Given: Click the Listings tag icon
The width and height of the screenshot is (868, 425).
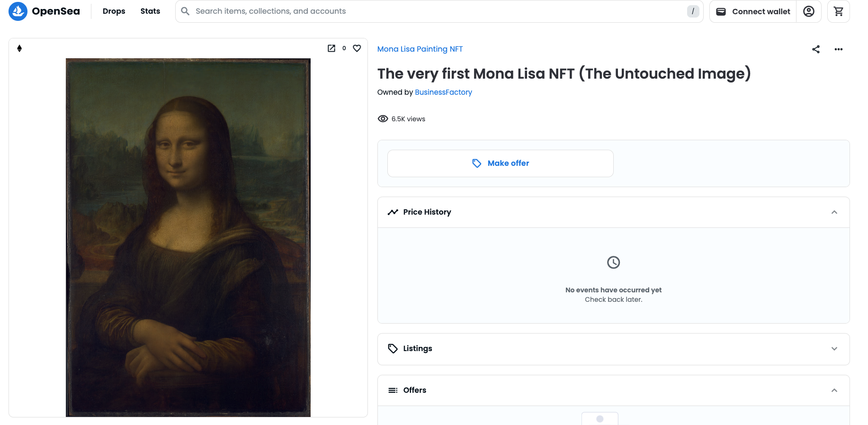Looking at the screenshot, I should tap(393, 349).
